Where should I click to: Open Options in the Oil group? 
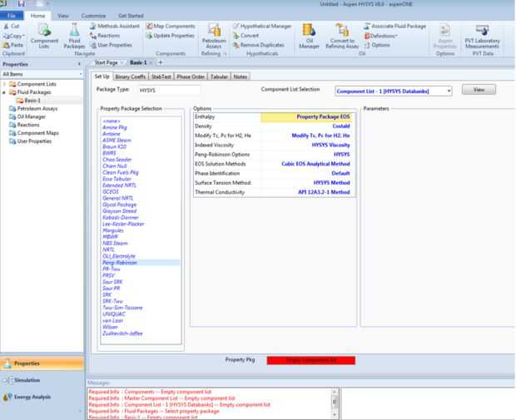click(x=377, y=45)
